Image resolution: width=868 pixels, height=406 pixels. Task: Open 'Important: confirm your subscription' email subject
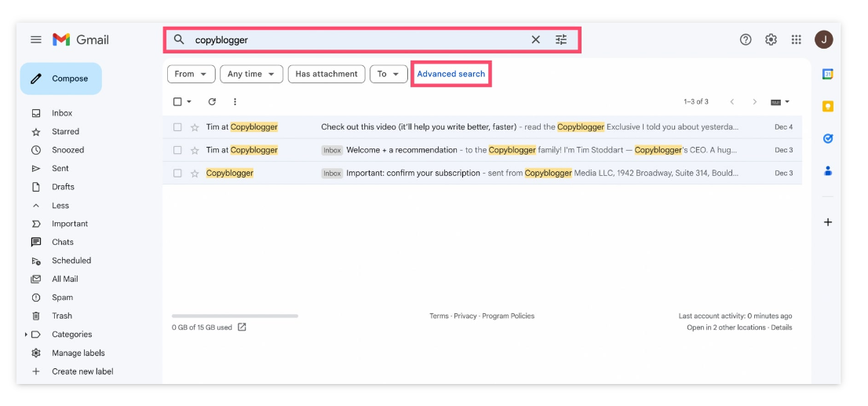click(x=413, y=173)
